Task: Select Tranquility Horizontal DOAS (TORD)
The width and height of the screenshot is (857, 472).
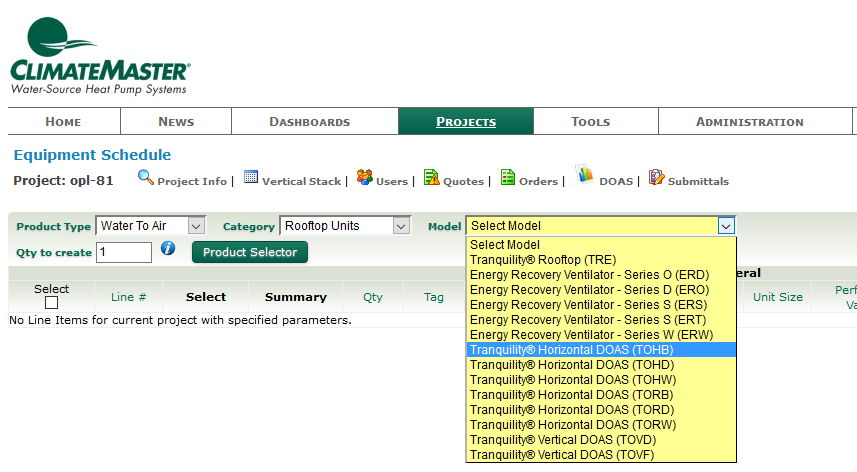Action: tap(601, 410)
